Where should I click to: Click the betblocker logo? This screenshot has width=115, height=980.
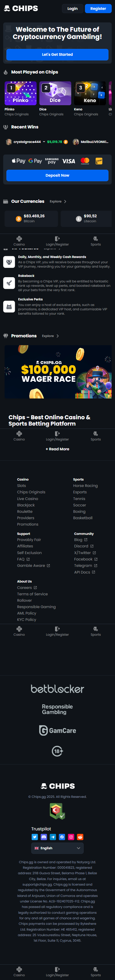(57, 689)
